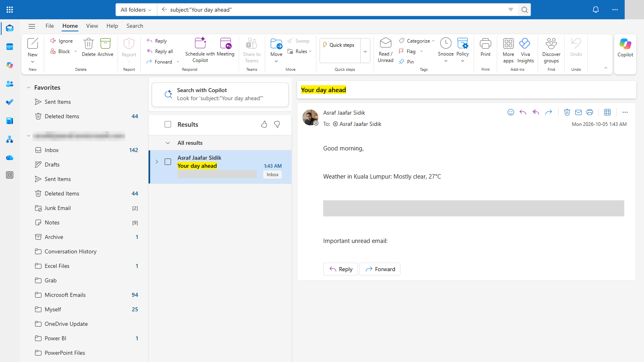Screen dimensions: 644x362
Task: Give thumbs down feedback on results
Action: pos(277,124)
